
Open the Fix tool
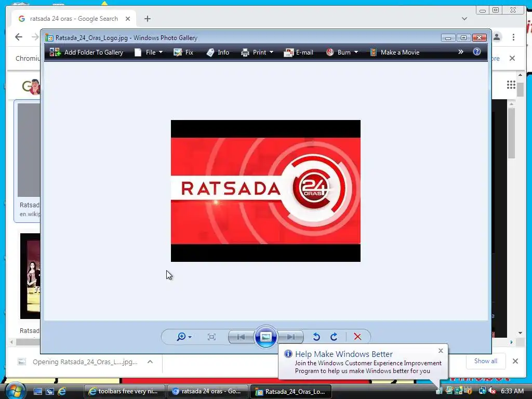(183, 52)
